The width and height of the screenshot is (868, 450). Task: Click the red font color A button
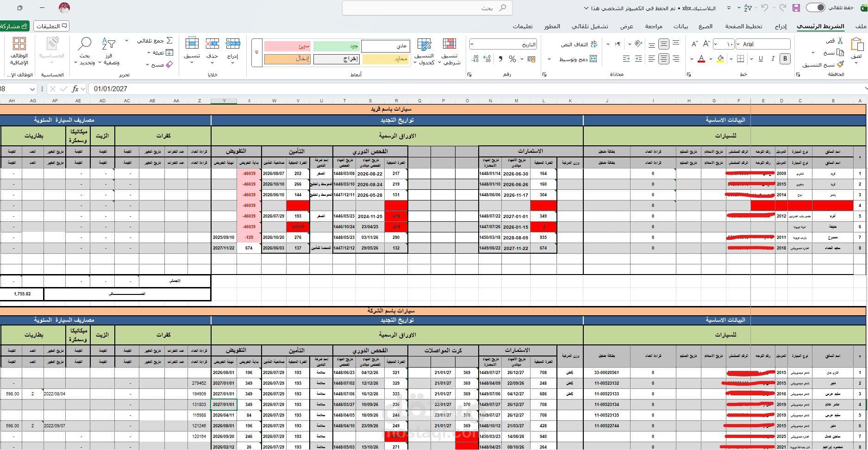[x=701, y=58]
